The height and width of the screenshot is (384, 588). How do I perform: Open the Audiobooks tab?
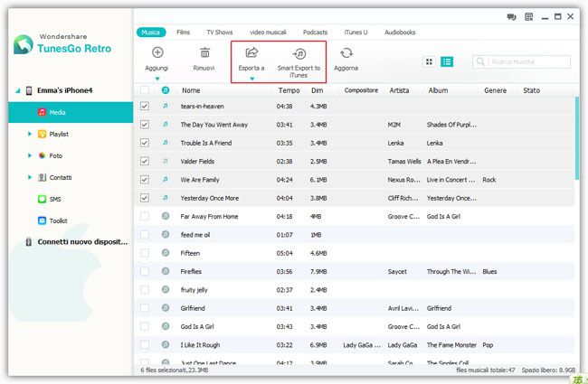pyautogui.click(x=400, y=33)
